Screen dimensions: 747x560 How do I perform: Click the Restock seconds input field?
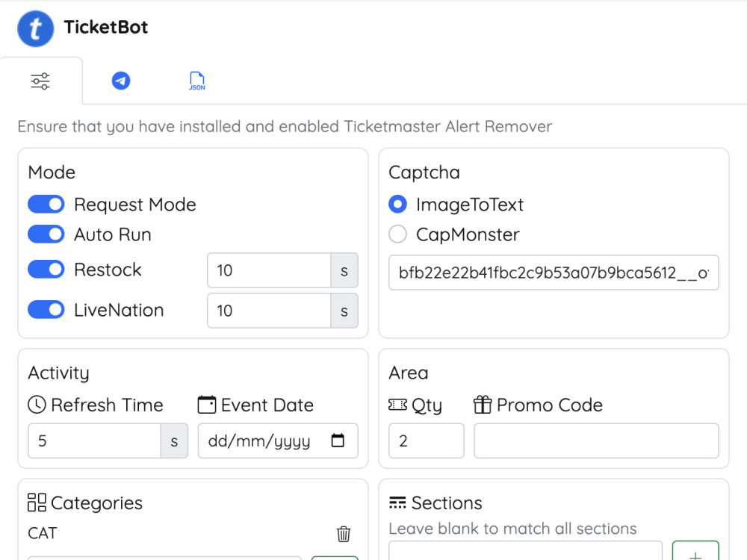(x=269, y=270)
